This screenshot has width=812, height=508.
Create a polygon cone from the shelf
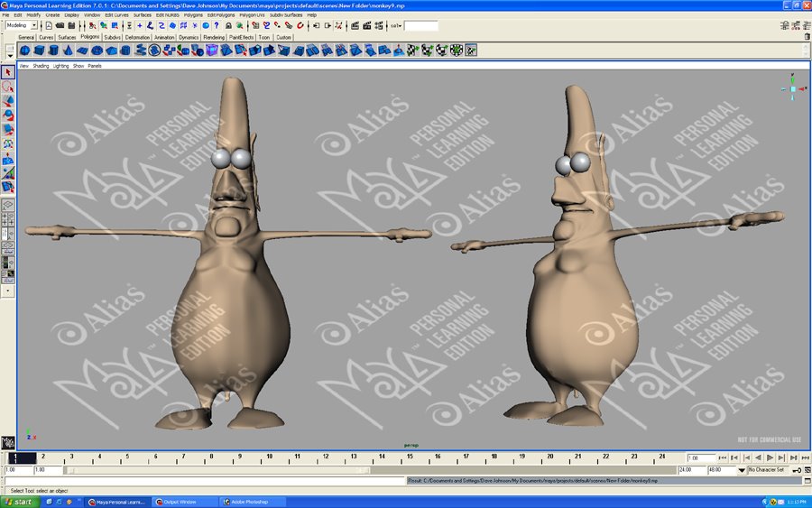click(x=68, y=51)
